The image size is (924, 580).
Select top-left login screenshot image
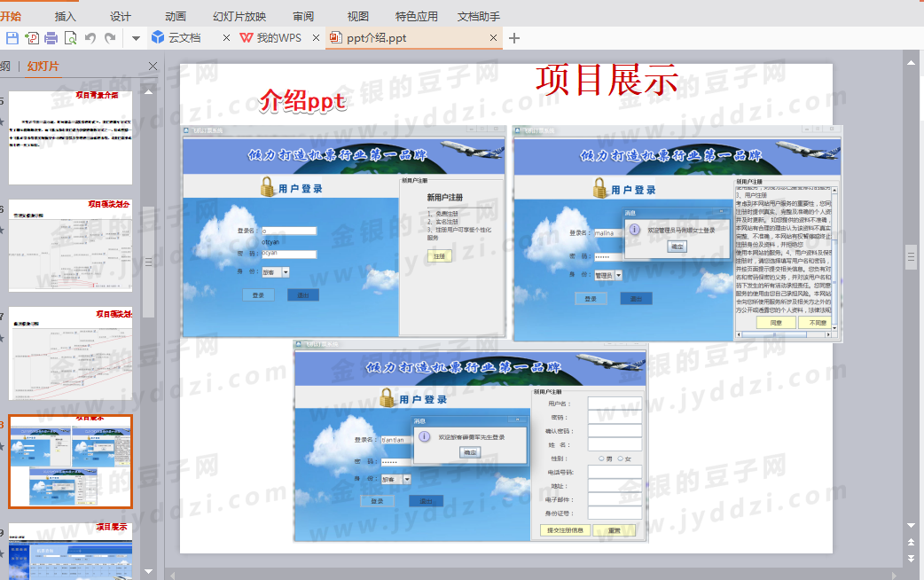(x=344, y=231)
